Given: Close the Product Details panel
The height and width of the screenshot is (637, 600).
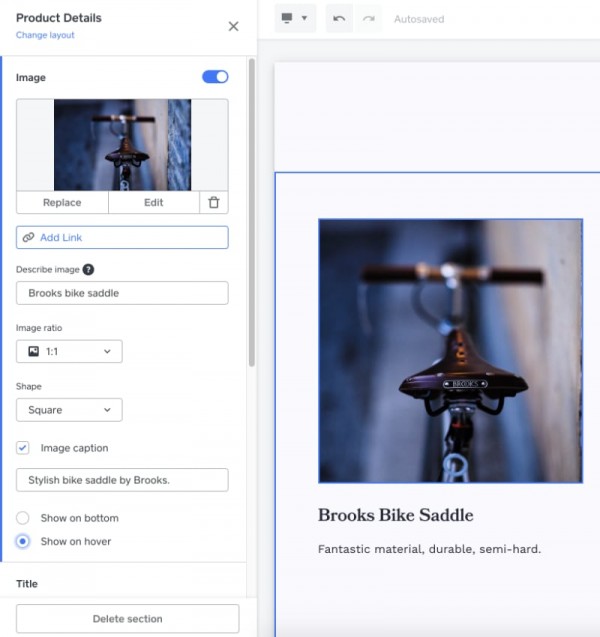Looking at the screenshot, I should pos(233,26).
